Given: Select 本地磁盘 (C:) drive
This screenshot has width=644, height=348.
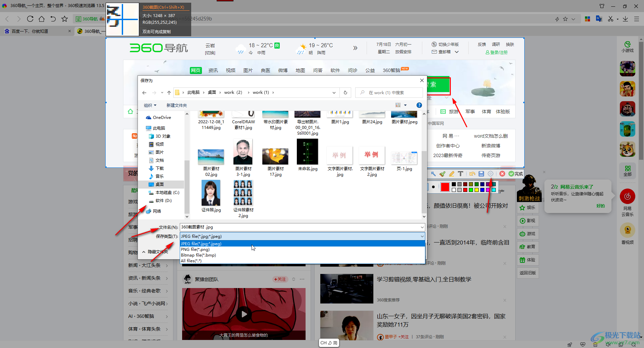Looking at the screenshot, I should (x=164, y=193).
